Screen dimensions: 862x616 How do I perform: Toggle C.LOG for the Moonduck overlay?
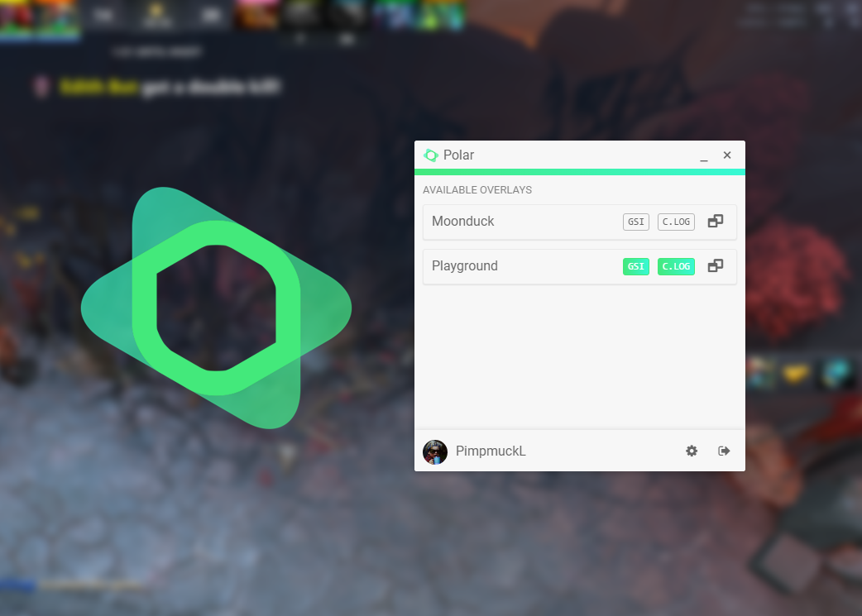click(x=676, y=222)
